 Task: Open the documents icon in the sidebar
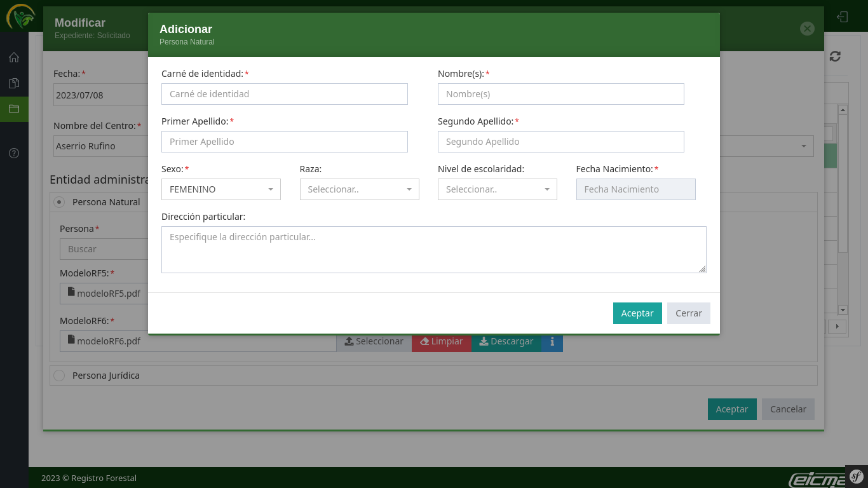pos(14,83)
